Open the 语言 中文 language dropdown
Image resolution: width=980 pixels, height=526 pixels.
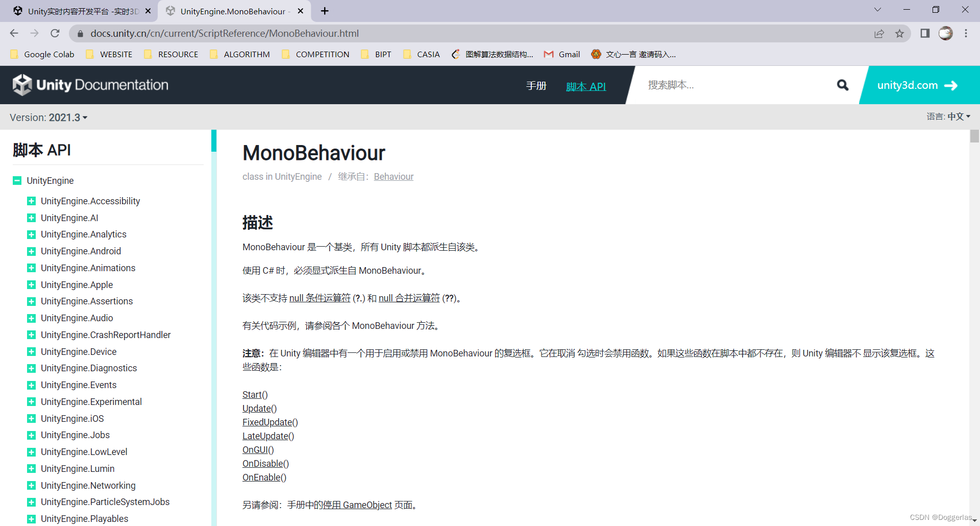point(948,116)
